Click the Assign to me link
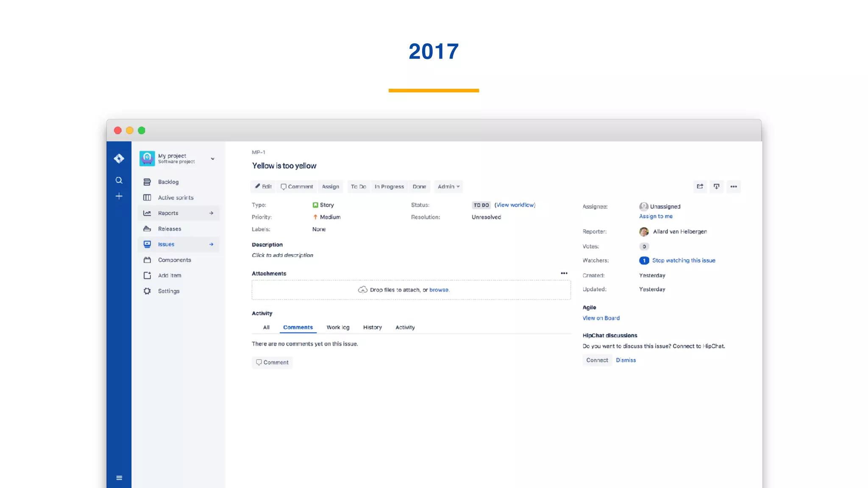868x488 pixels. [x=656, y=216]
